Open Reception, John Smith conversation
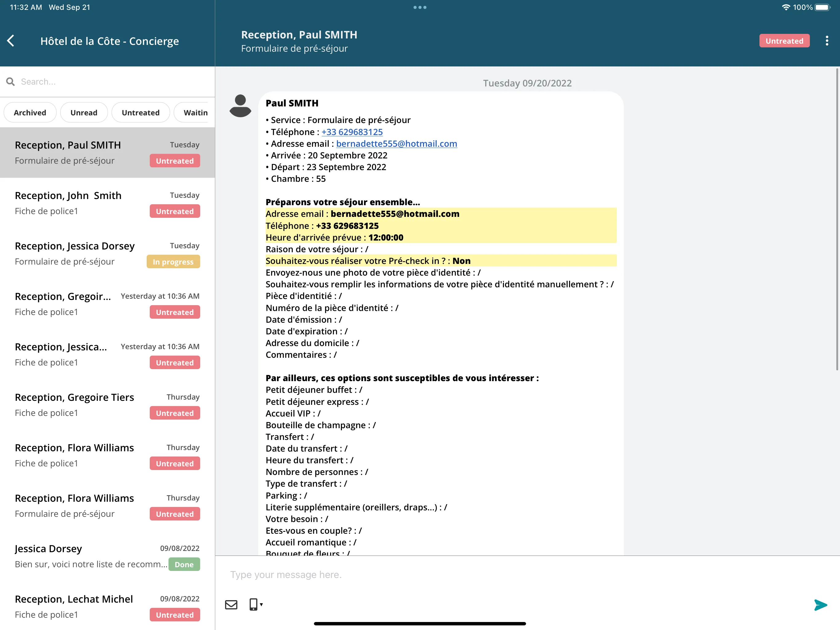 (108, 203)
